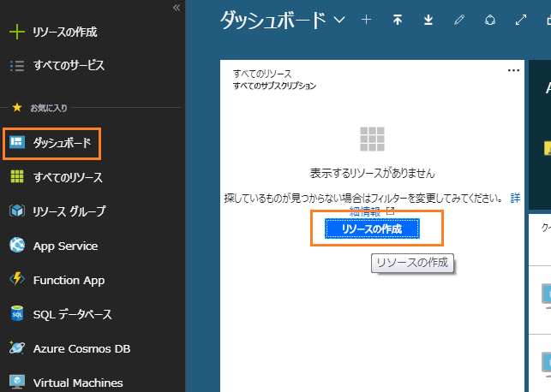Add new dashboard with plus icon

(x=366, y=20)
